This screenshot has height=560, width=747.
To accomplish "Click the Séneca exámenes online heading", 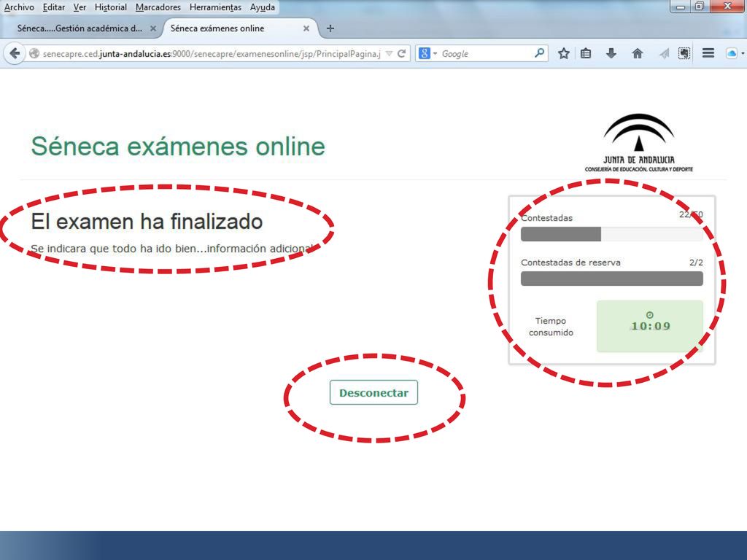I will tap(178, 146).
